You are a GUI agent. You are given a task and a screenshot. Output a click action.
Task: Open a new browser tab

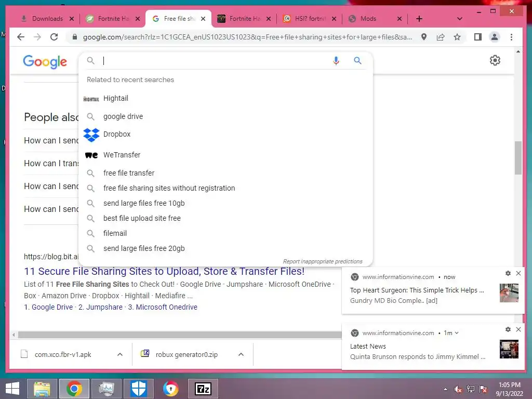pos(419,19)
